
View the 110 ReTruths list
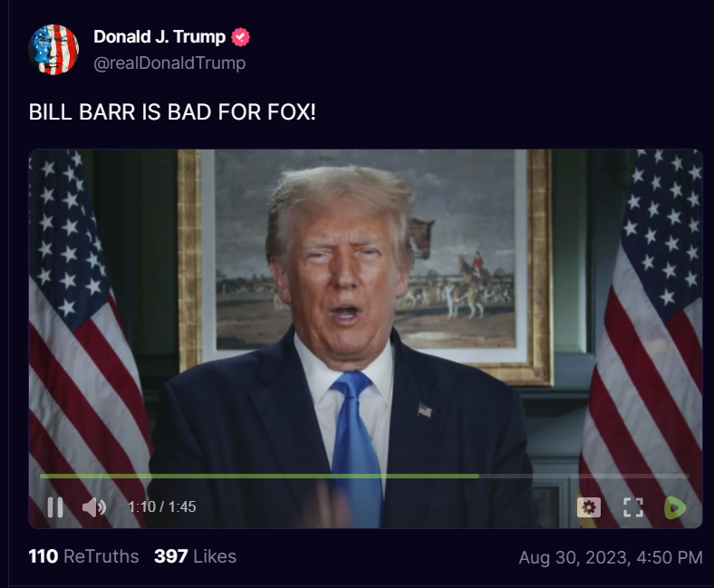83,556
